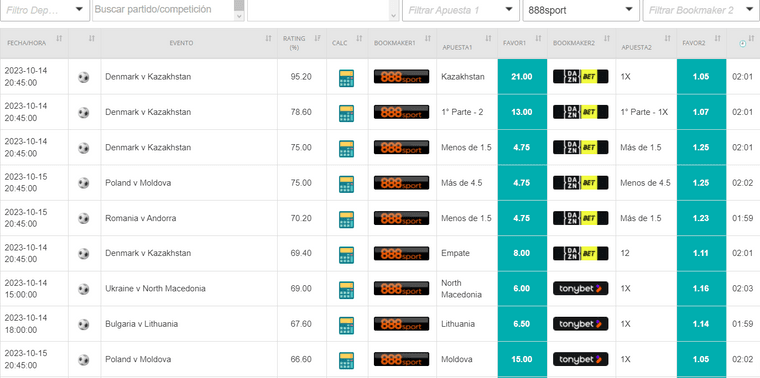Viewport: 760px width, 378px height.
Task: Click 888sport logo in Romania v Andorra row
Action: pos(401,218)
